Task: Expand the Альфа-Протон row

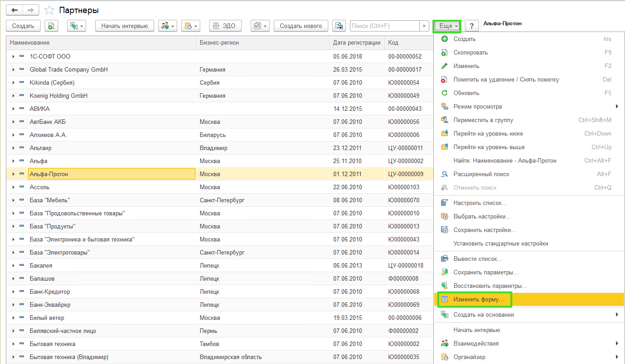Action: pos(14,174)
